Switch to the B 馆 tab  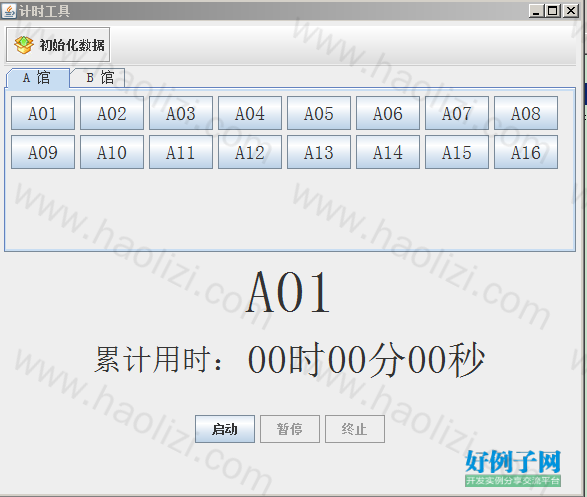click(100, 77)
